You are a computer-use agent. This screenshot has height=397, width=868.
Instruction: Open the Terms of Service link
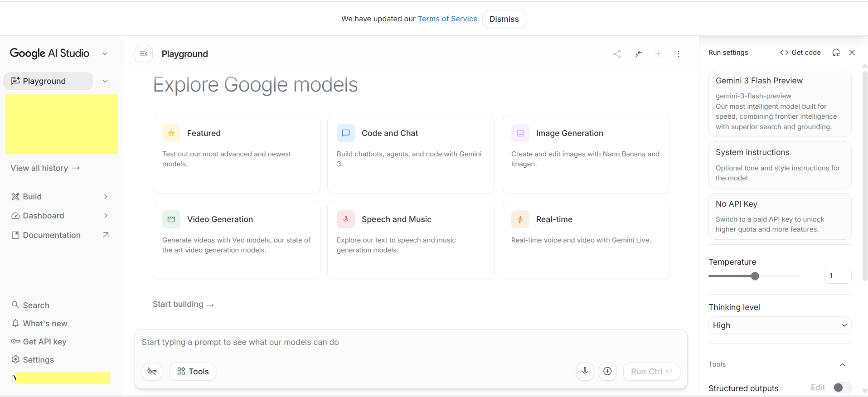(447, 19)
